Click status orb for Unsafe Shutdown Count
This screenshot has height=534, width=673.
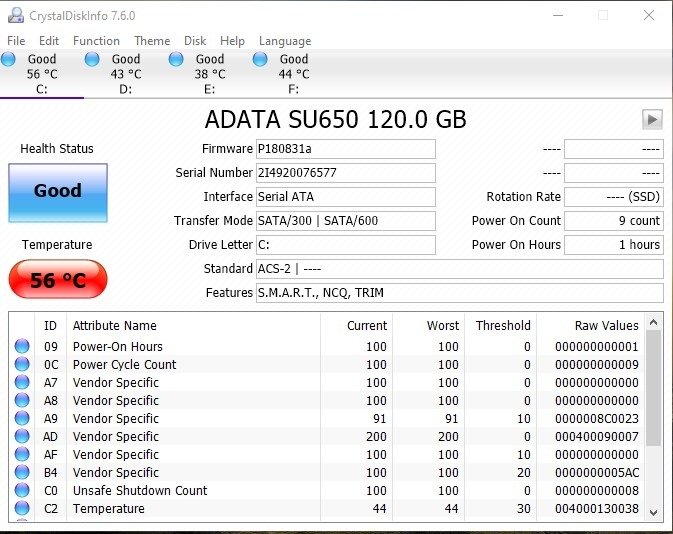click(x=22, y=490)
